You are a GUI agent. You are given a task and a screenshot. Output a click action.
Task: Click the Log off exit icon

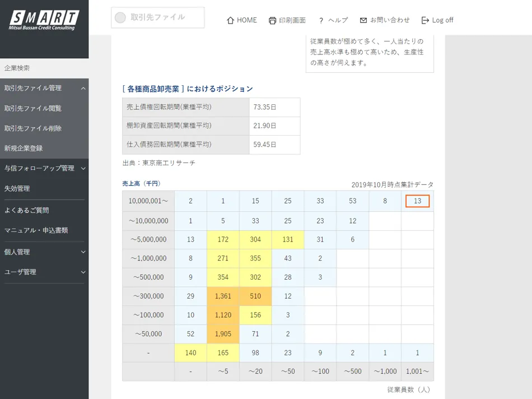click(x=425, y=20)
